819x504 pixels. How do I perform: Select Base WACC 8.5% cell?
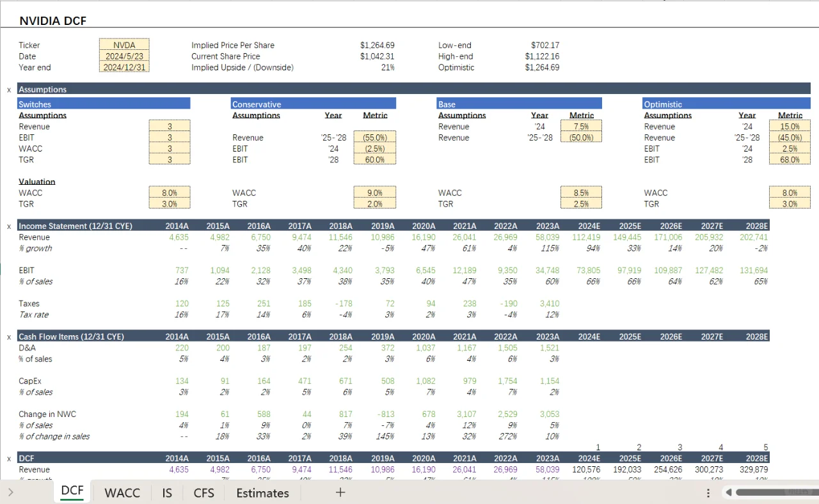point(581,193)
